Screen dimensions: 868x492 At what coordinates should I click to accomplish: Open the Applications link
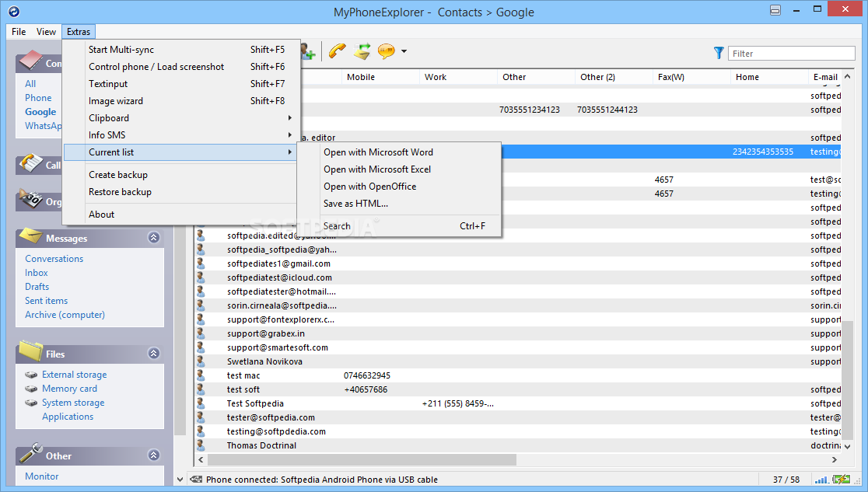tap(68, 416)
